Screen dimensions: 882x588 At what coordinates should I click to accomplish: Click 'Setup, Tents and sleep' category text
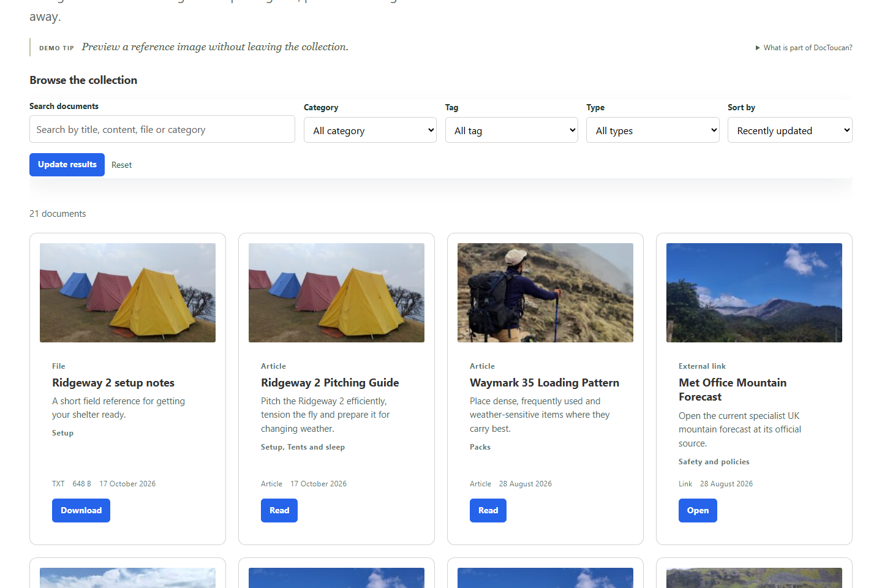point(303,447)
